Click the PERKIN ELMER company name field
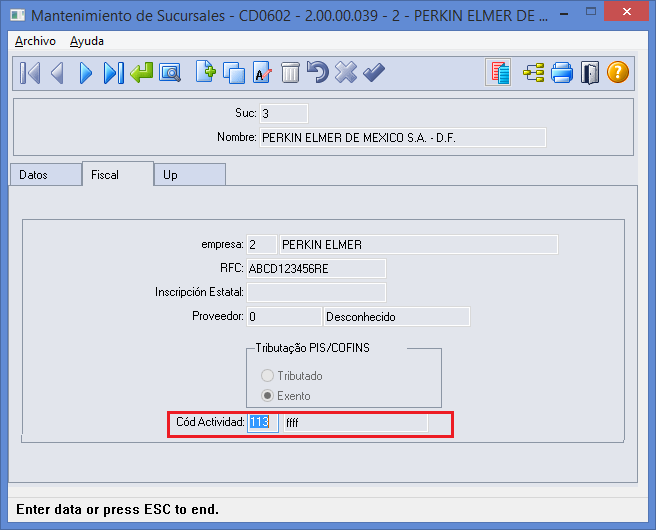This screenshot has height=530, width=657. pyautogui.click(x=419, y=245)
